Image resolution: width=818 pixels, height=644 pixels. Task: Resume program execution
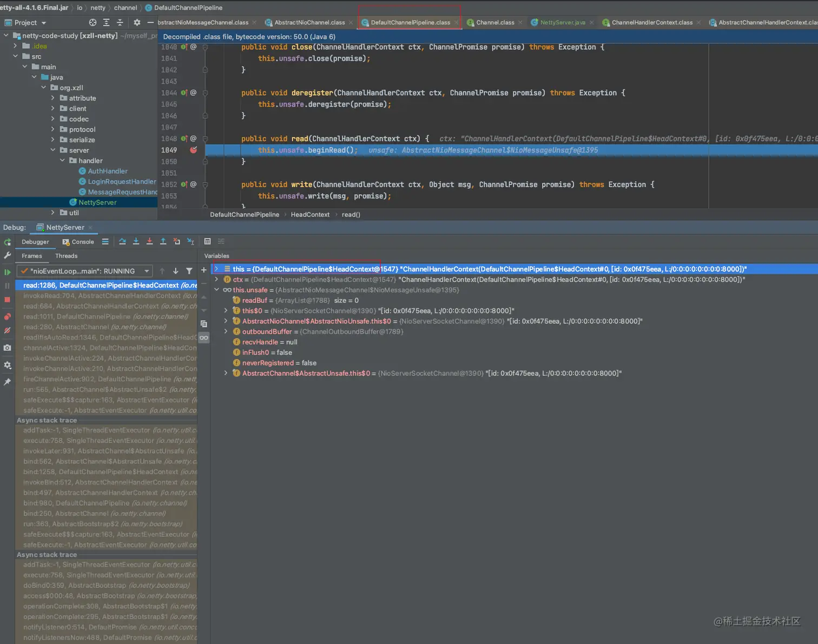[x=8, y=272]
